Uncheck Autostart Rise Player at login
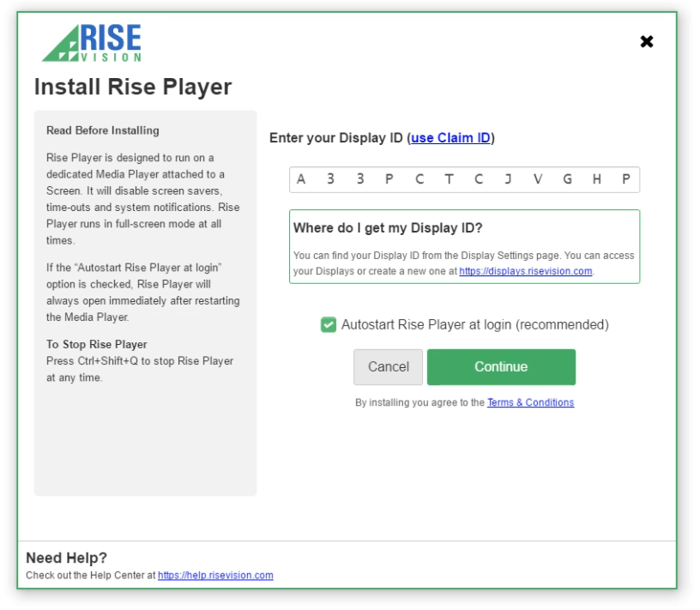 pos(328,324)
